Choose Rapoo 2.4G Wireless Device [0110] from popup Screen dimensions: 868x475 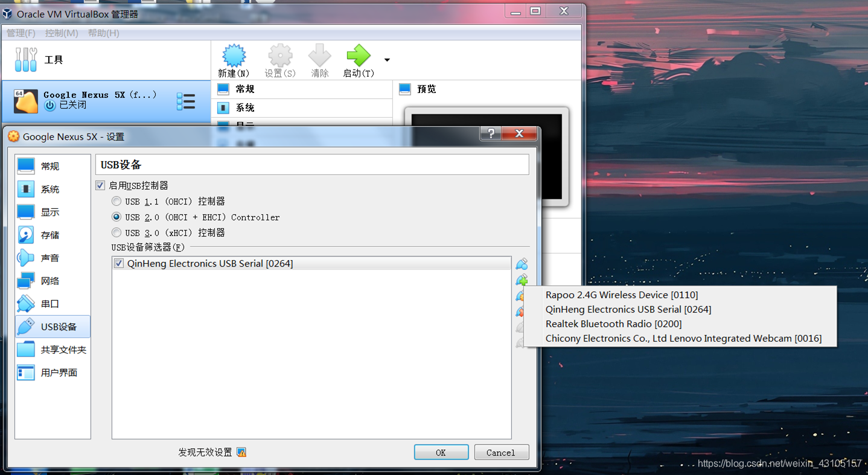[681, 295]
